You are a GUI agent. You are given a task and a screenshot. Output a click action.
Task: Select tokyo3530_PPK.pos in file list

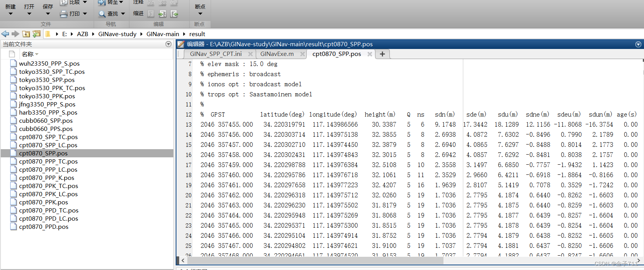coord(47,96)
